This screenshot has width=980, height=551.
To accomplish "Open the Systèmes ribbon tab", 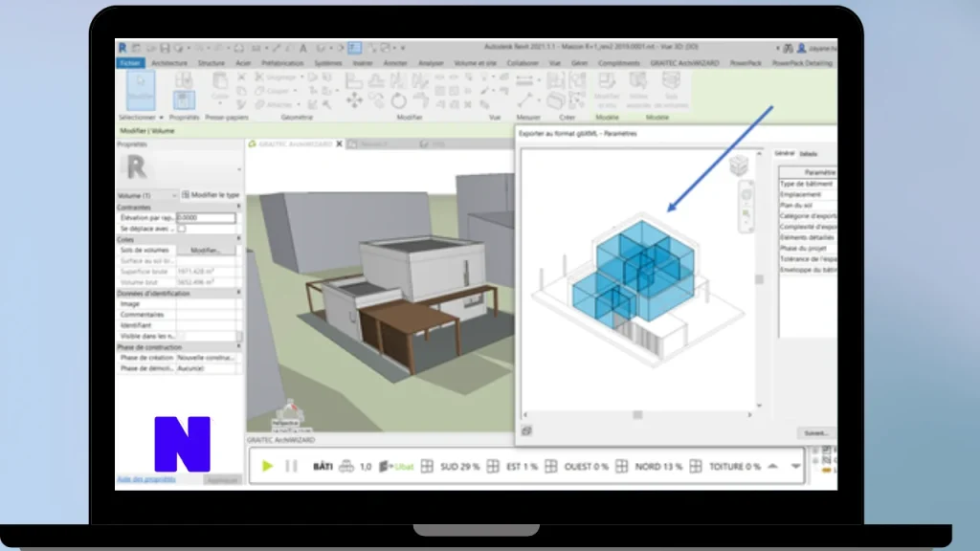I will point(327,63).
